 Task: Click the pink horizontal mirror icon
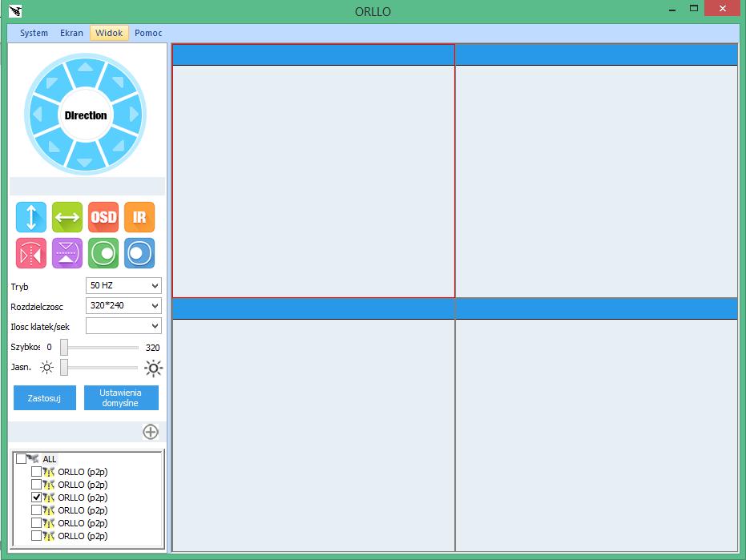click(31, 253)
